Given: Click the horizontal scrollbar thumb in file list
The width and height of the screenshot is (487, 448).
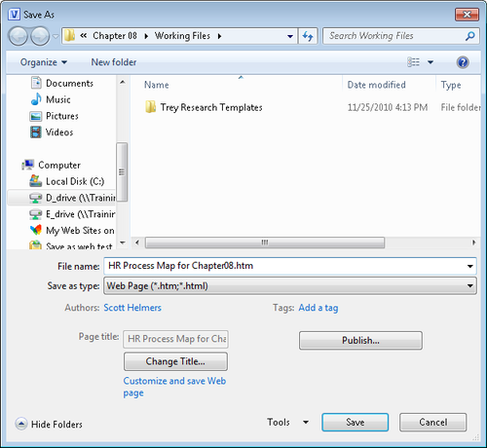Looking at the screenshot, I should (265, 243).
